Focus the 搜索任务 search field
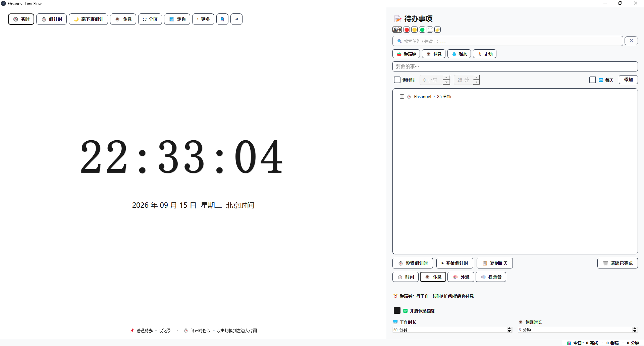The height and width of the screenshot is (346, 644). click(x=507, y=41)
